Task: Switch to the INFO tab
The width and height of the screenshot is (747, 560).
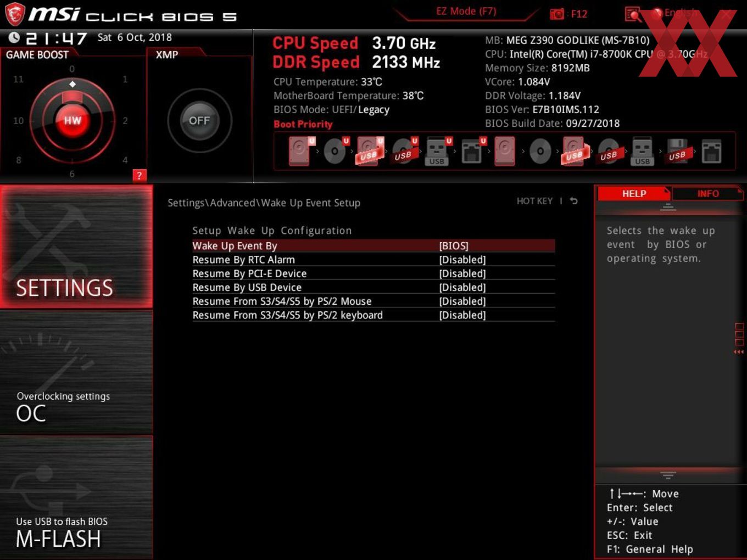Action: pos(707,193)
